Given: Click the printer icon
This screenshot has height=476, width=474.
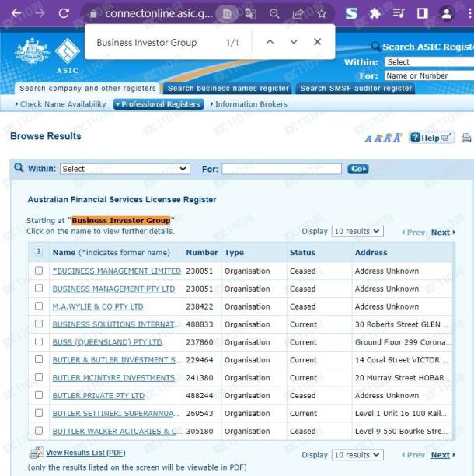Looking at the screenshot, I should (x=466, y=138).
